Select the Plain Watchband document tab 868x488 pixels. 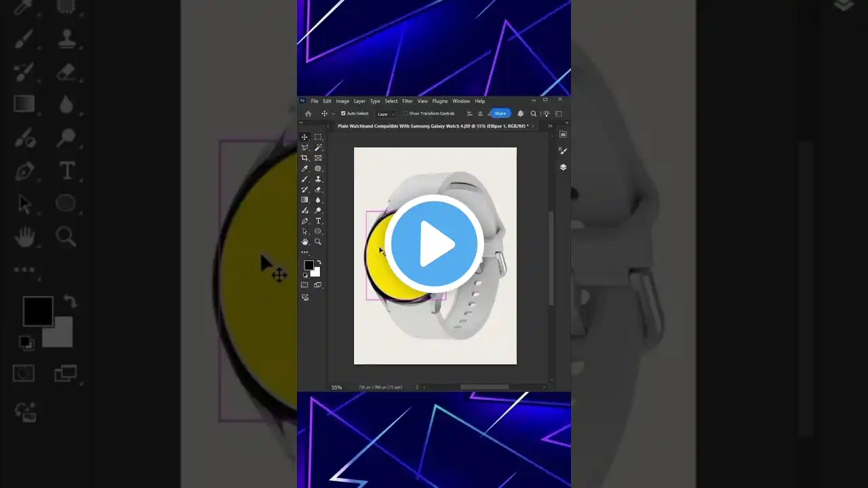(x=433, y=126)
